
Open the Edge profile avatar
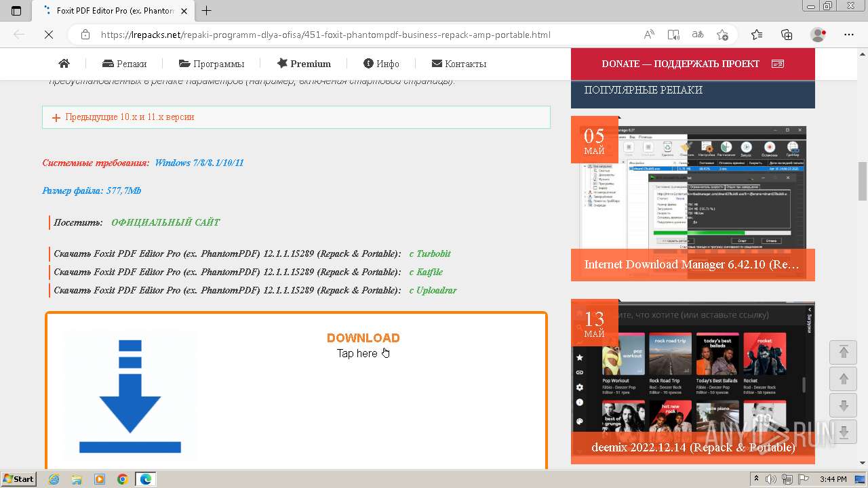point(818,35)
